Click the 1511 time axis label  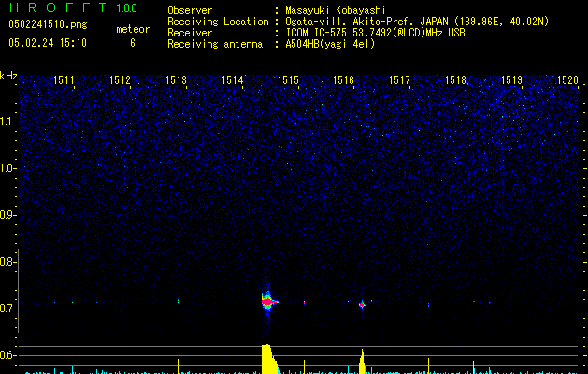pos(65,81)
